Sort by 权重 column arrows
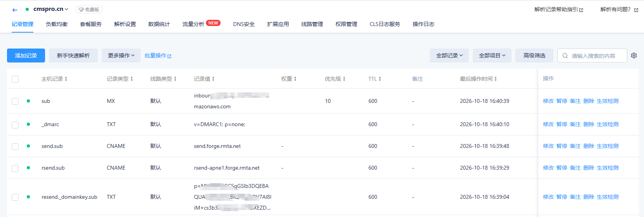 [x=295, y=79]
